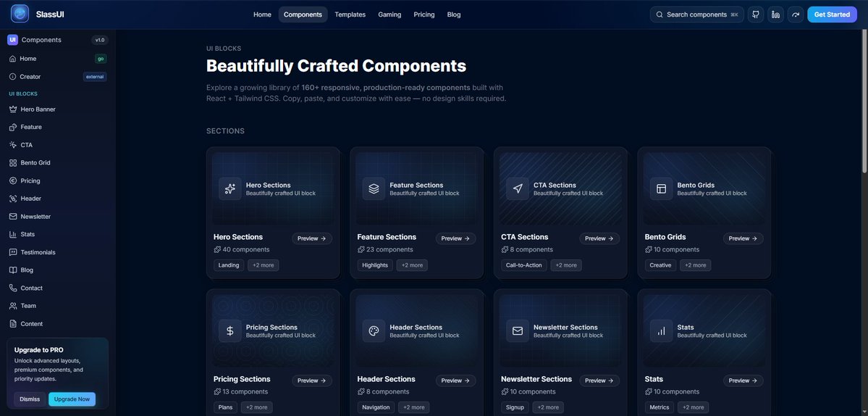Click the Landing tag on Hero Sections

point(229,265)
